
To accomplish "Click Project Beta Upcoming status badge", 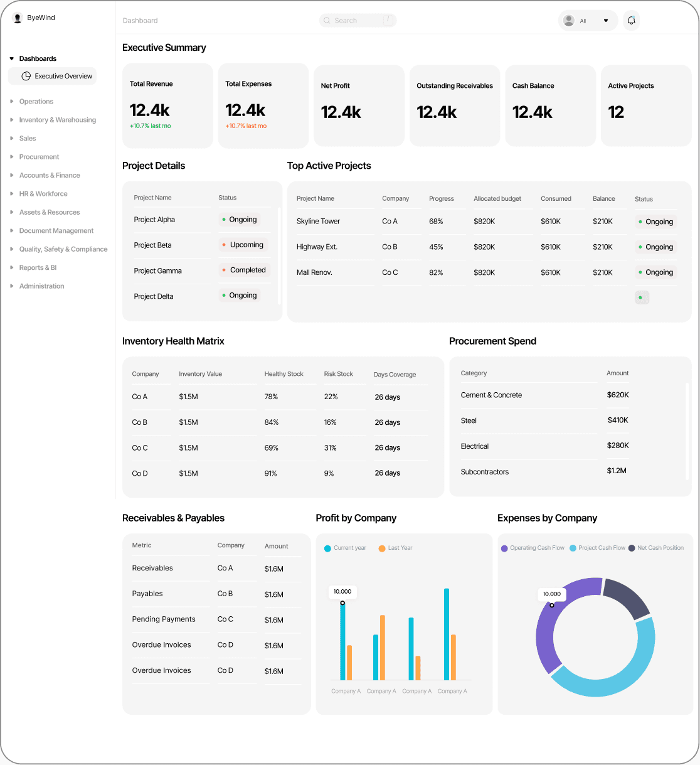I will [243, 245].
